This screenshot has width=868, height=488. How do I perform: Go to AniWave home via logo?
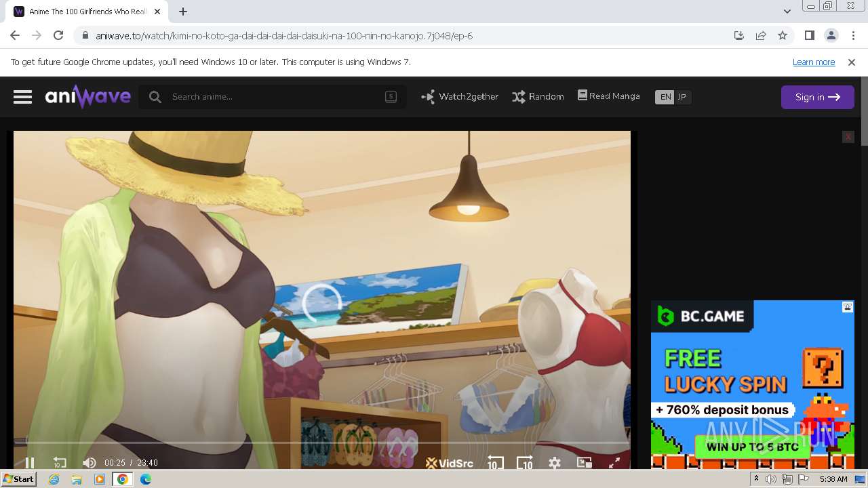coord(88,96)
